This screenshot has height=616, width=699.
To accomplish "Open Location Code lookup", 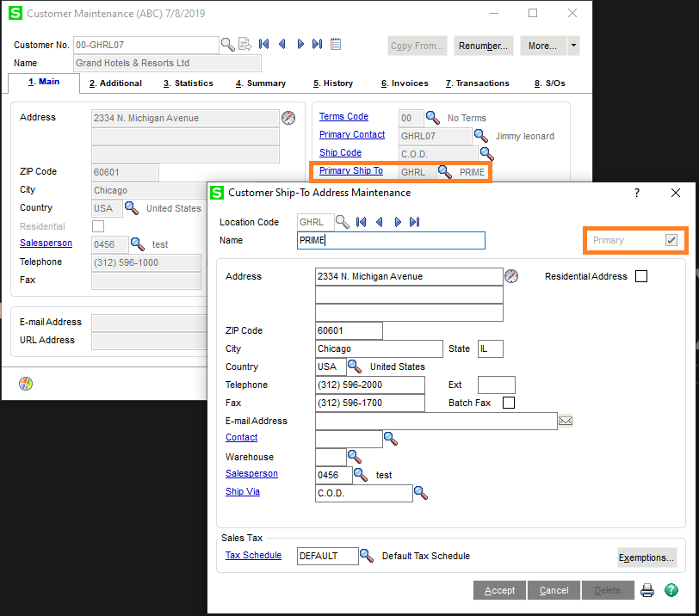I will 343,222.
